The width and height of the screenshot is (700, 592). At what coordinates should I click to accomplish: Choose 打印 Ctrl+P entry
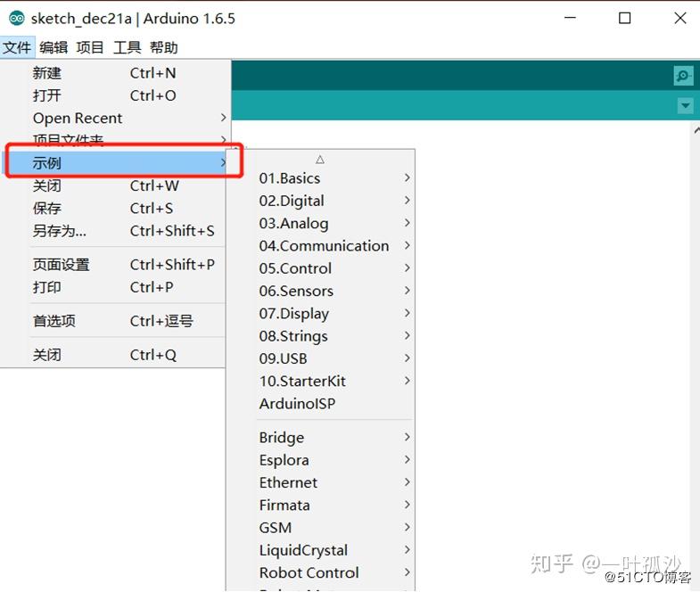[114, 286]
